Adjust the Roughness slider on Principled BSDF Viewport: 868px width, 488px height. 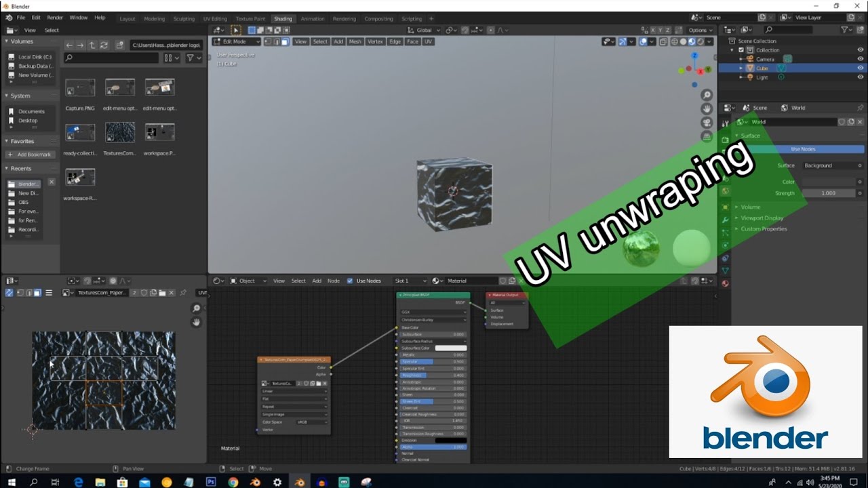coord(433,375)
